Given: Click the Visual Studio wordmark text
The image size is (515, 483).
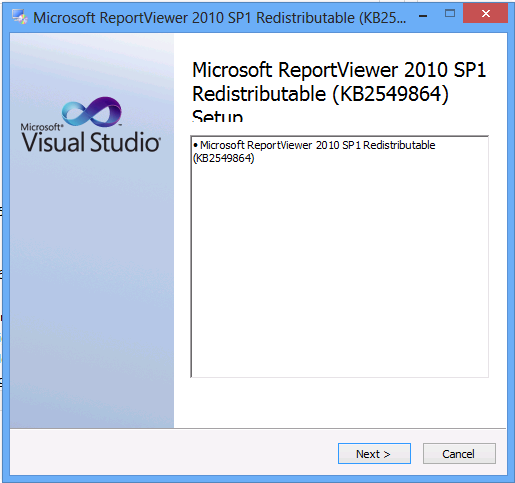Looking at the screenshot, I should [x=91, y=142].
